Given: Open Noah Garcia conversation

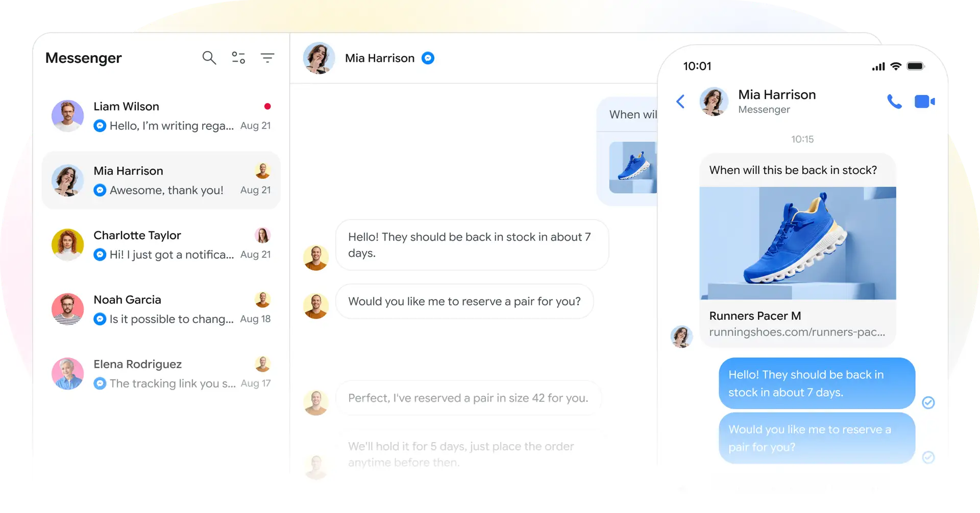Looking at the screenshot, I should click(161, 309).
